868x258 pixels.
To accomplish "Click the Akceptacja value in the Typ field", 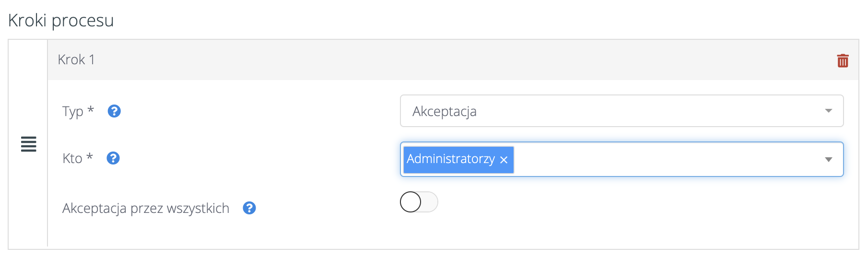I will coord(445,111).
